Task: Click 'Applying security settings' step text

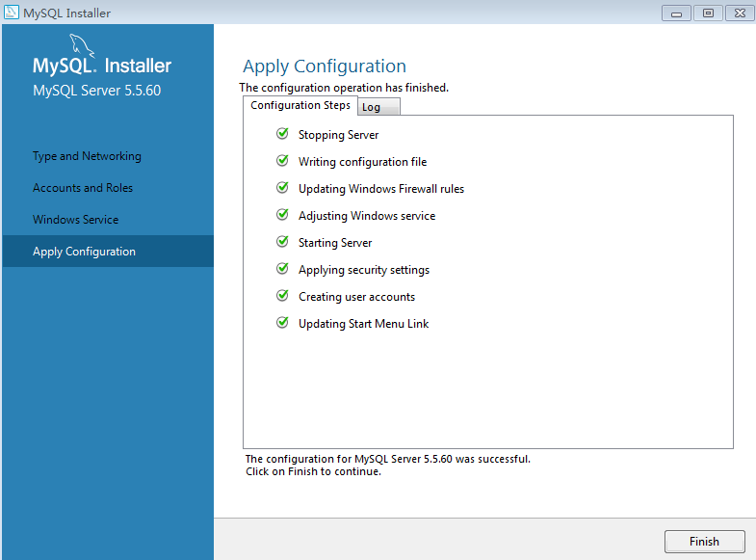Action: coord(363,270)
